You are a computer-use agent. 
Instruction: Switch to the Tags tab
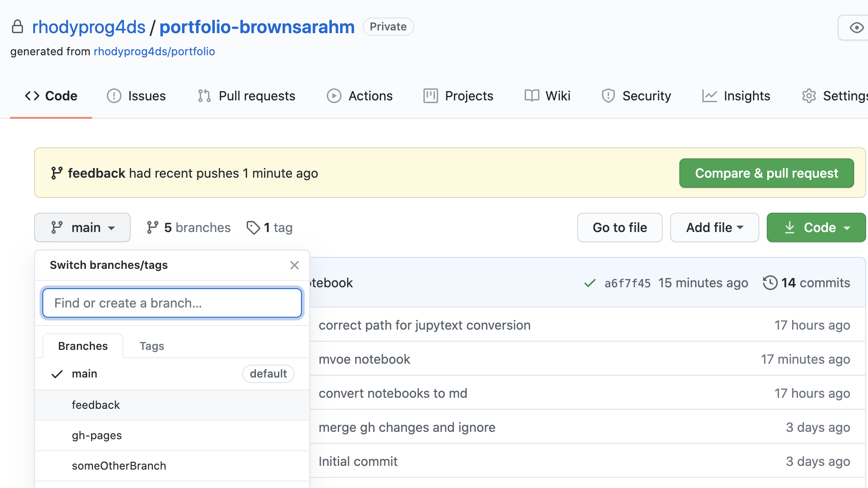point(152,346)
